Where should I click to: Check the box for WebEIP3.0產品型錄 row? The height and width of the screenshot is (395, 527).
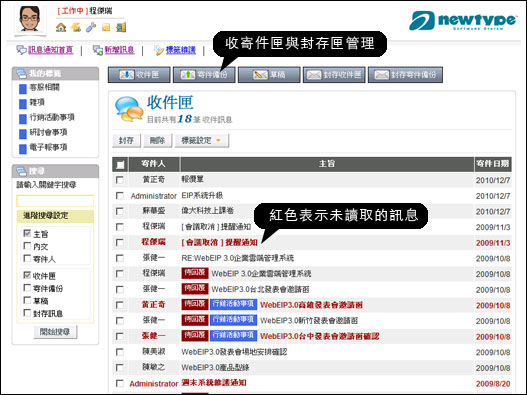(x=120, y=367)
